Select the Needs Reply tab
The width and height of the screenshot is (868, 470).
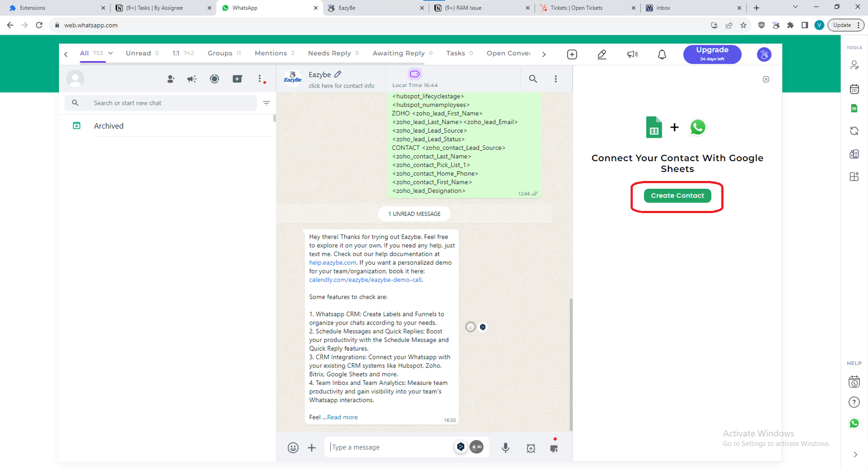coord(333,53)
